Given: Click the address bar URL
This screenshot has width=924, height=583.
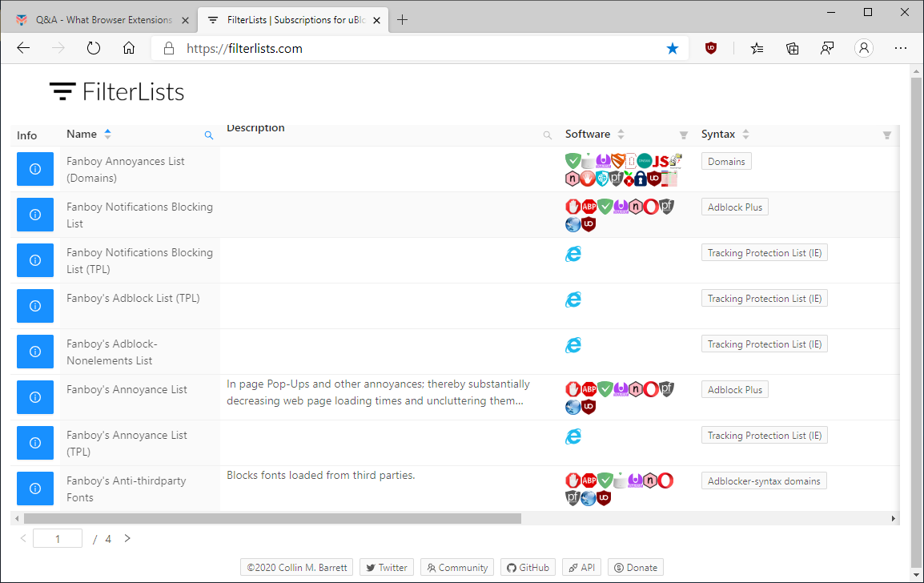Looking at the screenshot, I should tap(244, 48).
